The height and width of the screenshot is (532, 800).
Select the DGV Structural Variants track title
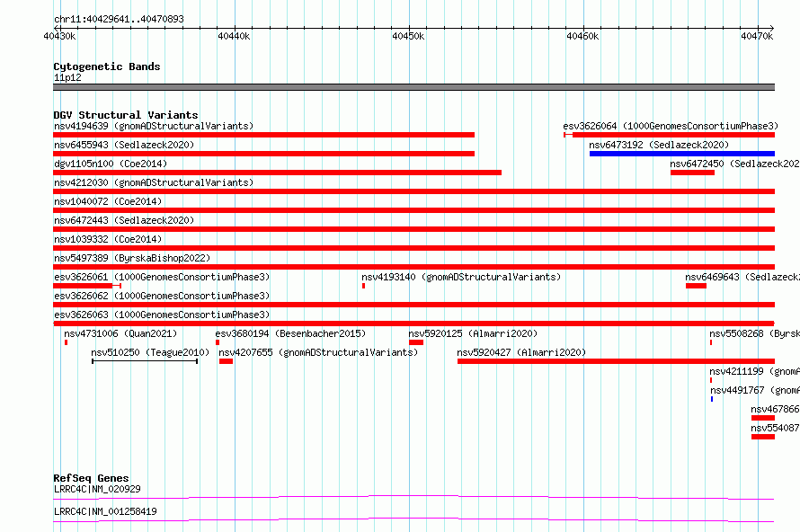click(126, 115)
